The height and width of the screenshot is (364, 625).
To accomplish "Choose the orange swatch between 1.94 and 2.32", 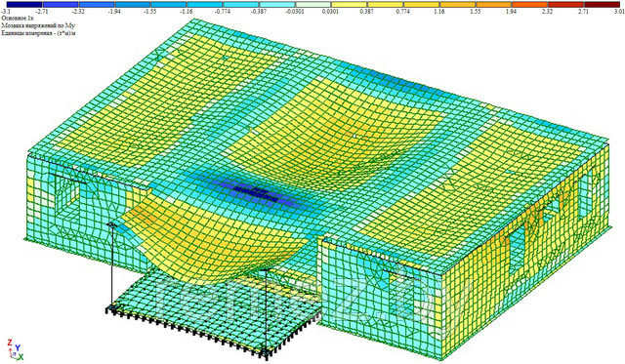I will click(530, 4).
